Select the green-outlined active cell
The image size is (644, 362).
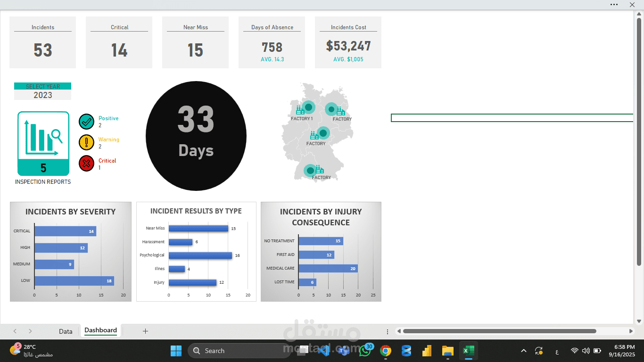512,118
